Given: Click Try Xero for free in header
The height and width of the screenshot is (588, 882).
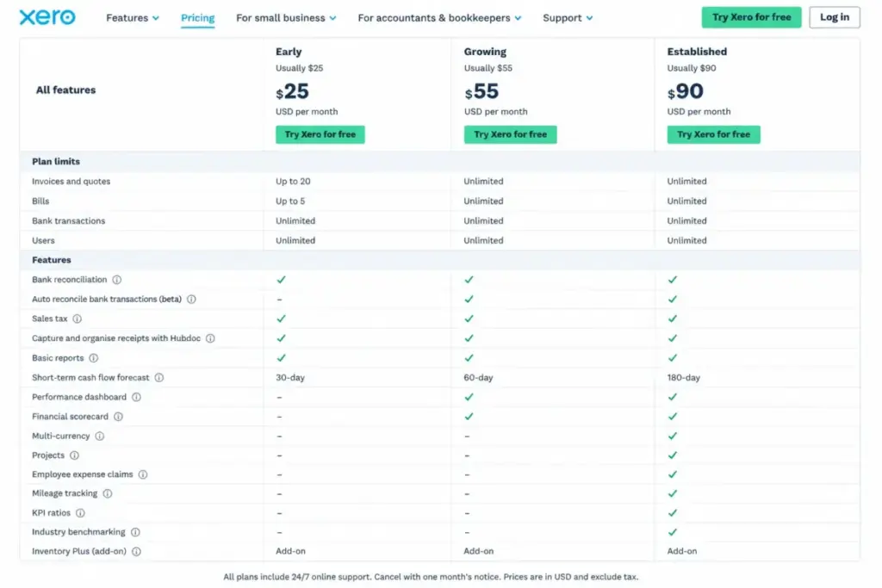Looking at the screenshot, I should coord(751,17).
